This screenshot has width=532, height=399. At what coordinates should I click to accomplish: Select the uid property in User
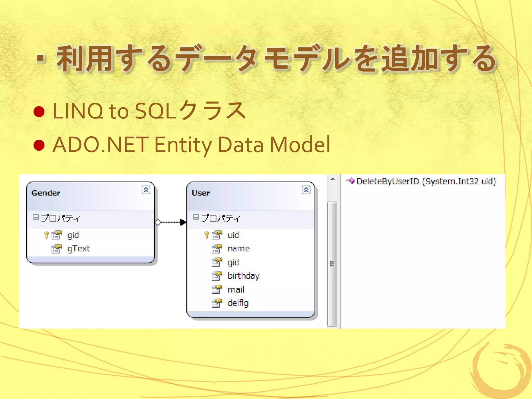pos(233,235)
